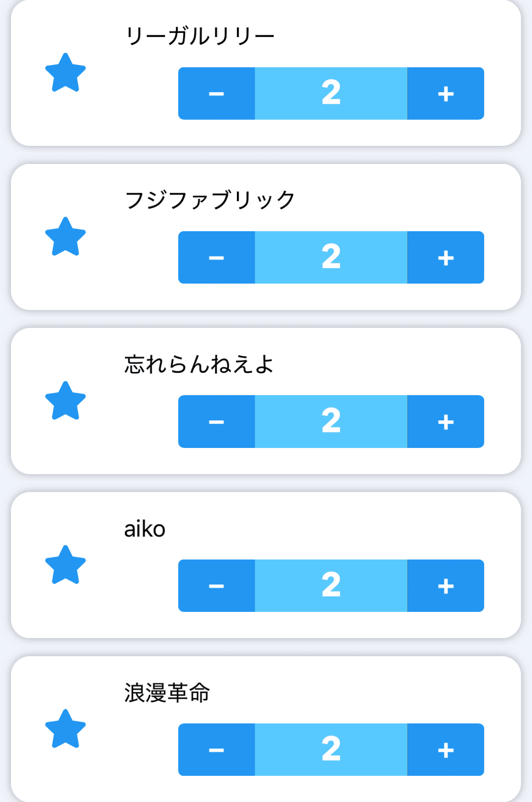
Task: Select the リーガルリリー artist name
Action: pyautogui.click(x=199, y=36)
